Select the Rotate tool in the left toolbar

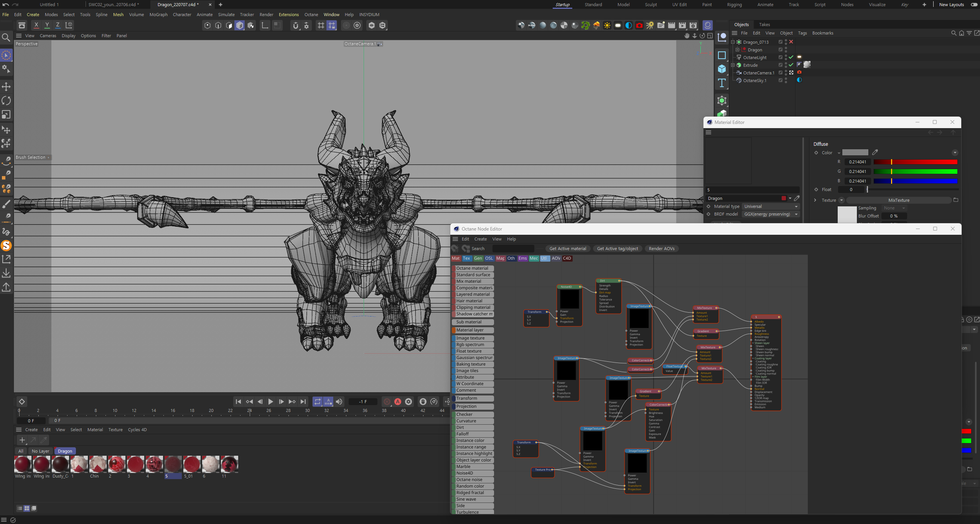[x=6, y=100]
